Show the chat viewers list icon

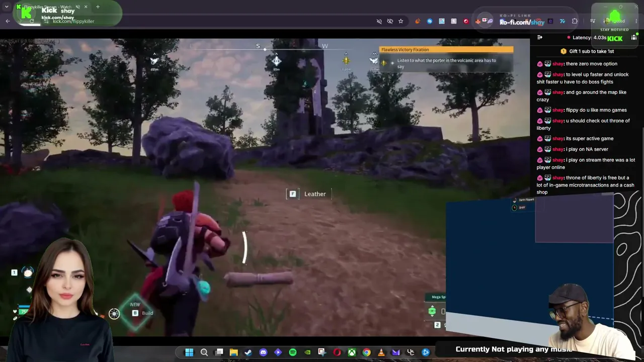pyautogui.click(x=634, y=38)
